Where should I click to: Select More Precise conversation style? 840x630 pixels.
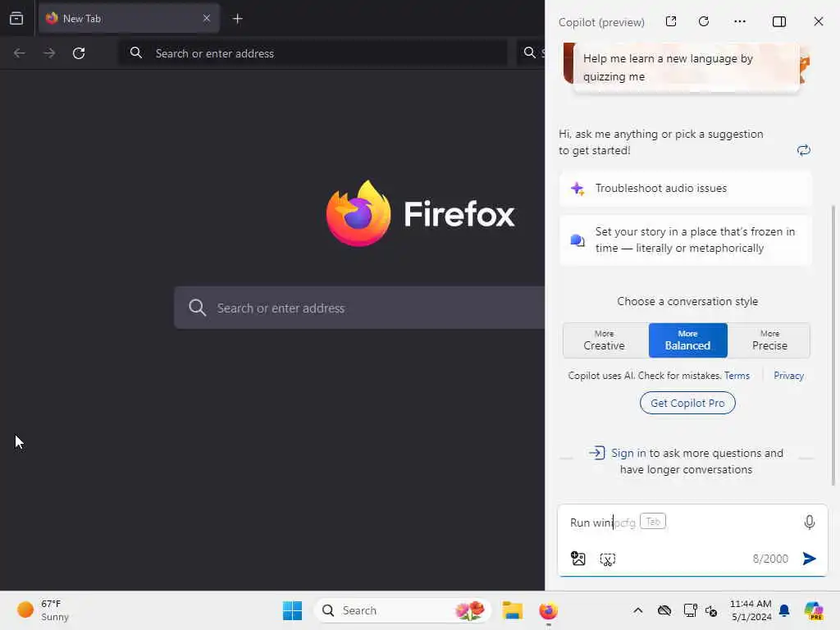[x=769, y=340]
